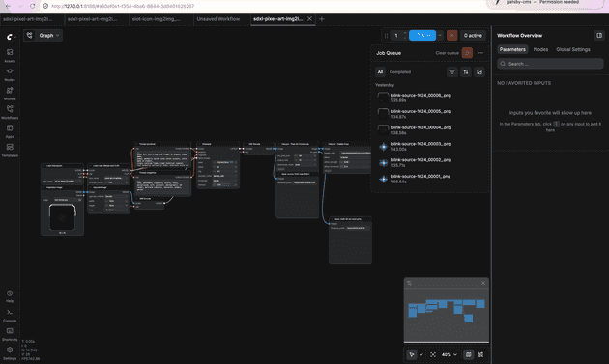The image size is (609, 364).
Task: Click the sort jobs icon
Action: 466,71
